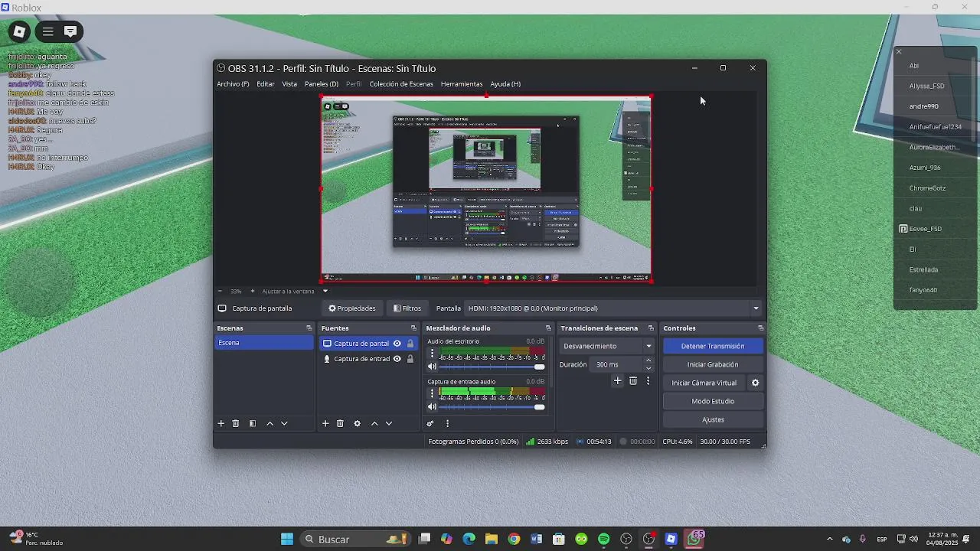Open audio mixer menu three dots at bottom
The width and height of the screenshot is (980, 551).
point(447,423)
